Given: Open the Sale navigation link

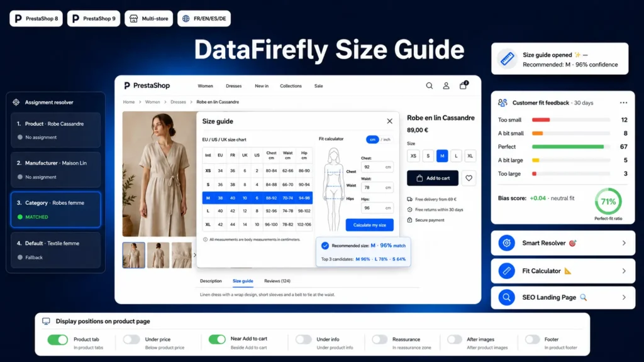Looking at the screenshot, I should click(319, 85).
